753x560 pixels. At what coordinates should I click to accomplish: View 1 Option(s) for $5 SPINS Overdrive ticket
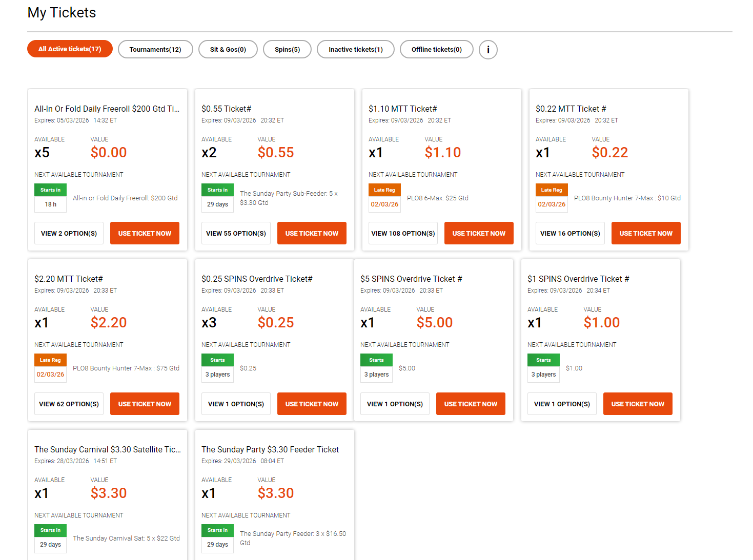tap(395, 404)
